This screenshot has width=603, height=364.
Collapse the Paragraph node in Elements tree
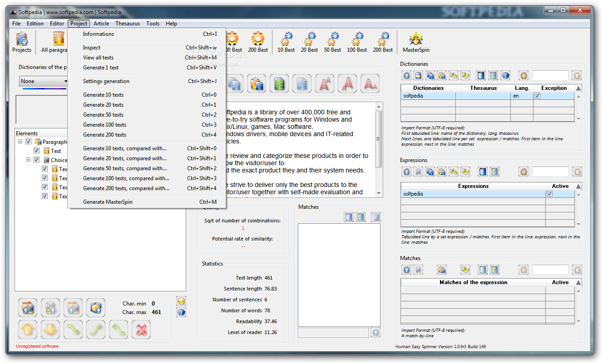[x=20, y=142]
